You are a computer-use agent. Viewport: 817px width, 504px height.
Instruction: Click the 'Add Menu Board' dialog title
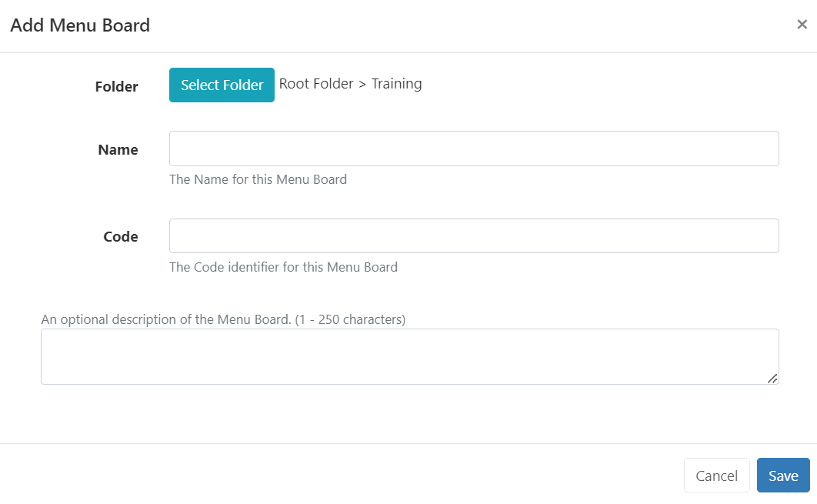point(80,25)
